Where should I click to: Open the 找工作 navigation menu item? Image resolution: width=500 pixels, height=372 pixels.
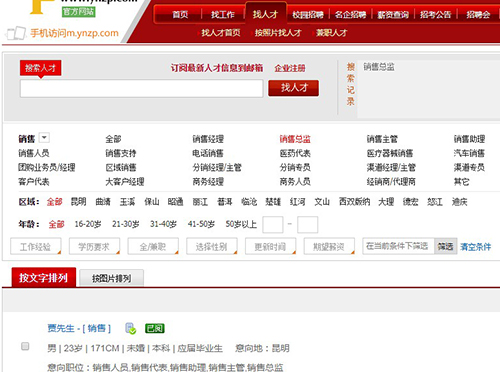point(223,14)
